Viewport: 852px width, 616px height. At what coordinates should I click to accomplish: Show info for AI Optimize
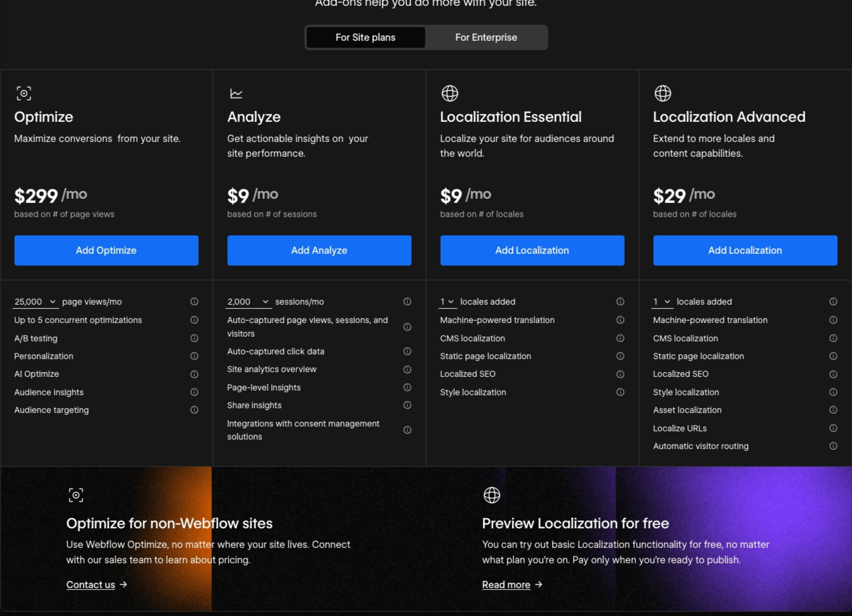coord(194,375)
